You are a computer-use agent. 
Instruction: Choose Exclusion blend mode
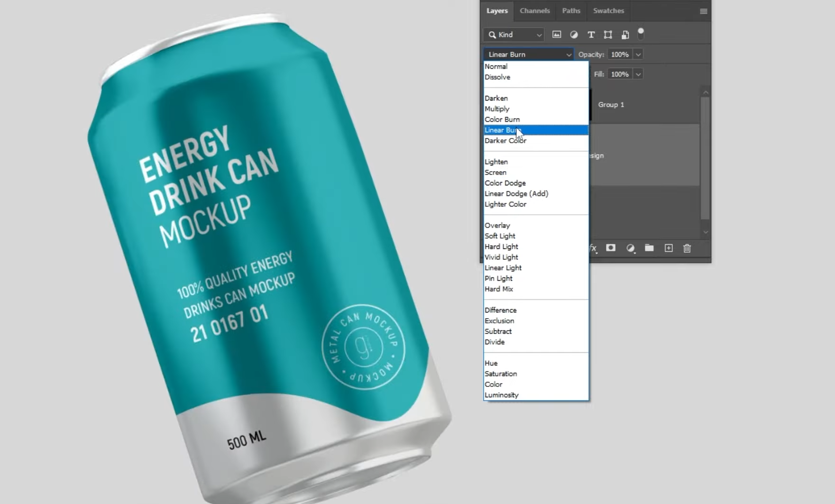tap(536, 321)
